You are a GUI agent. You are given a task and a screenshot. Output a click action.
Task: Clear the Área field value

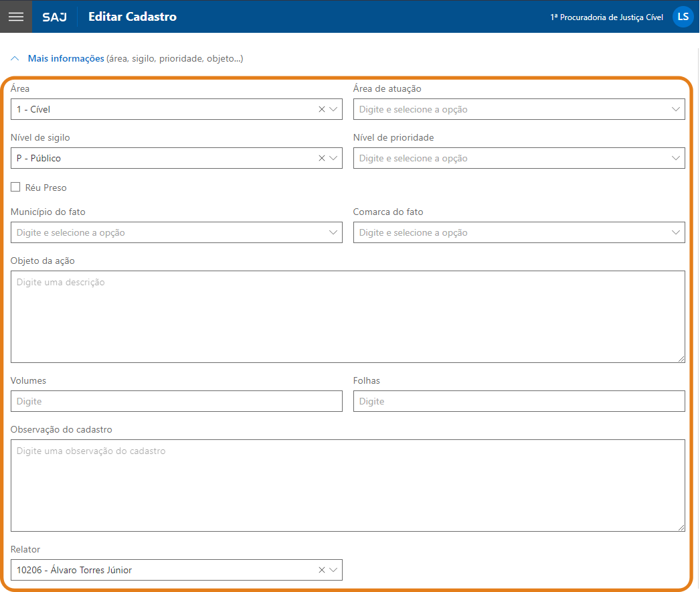click(x=321, y=109)
